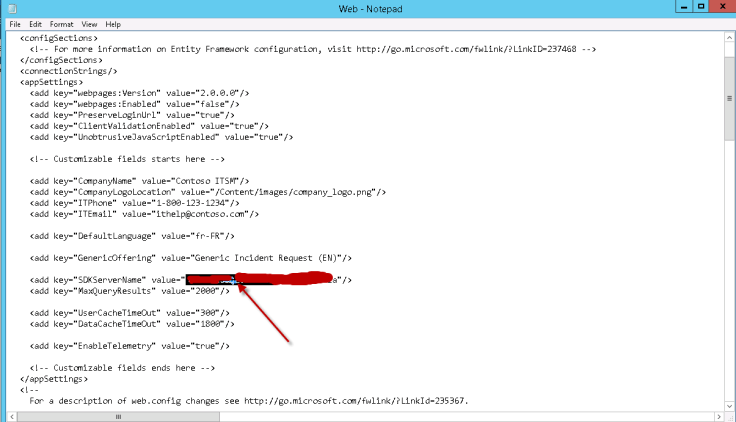Open the File menu

[x=15, y=24]
